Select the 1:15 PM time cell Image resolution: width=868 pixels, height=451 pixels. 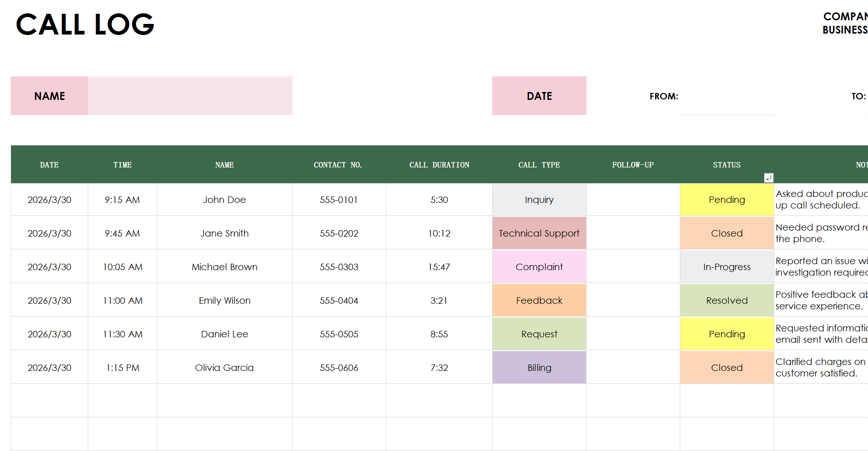click(x=122, y=368)
